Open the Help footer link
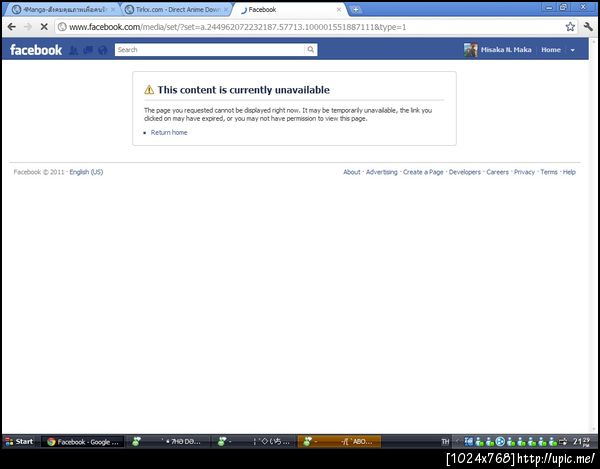The height and width of the screenshot is (469, 600). click(x=569, y=172)
